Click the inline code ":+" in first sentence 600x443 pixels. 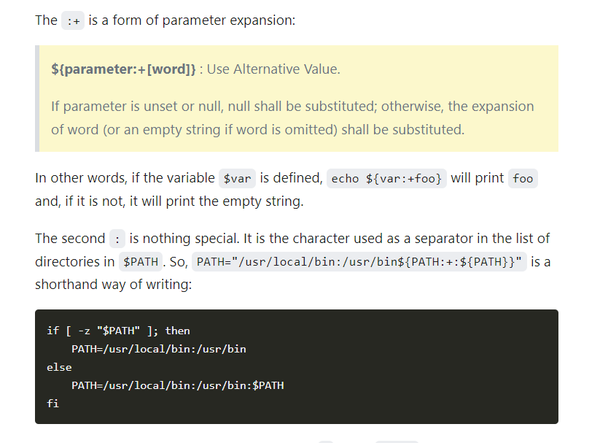(x=73, y=20)
